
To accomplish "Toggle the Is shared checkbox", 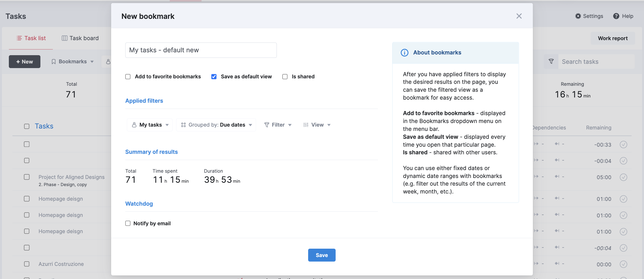I will coord(285,76).
